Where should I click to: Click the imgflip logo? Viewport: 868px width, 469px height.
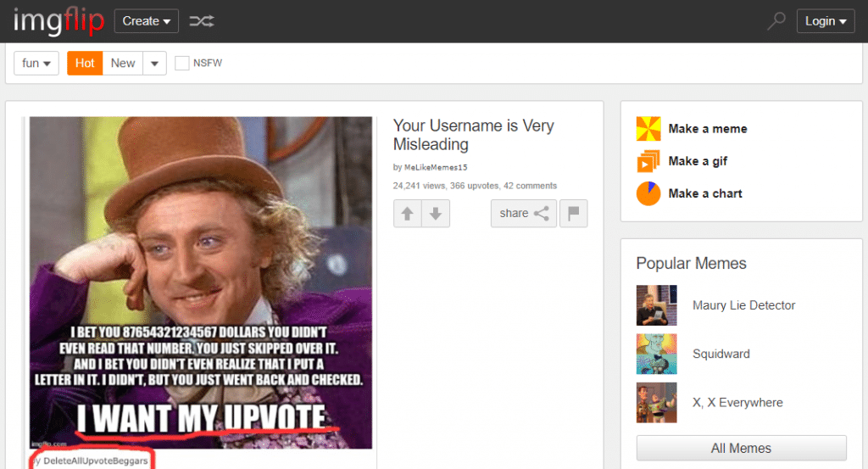[58, 21]
